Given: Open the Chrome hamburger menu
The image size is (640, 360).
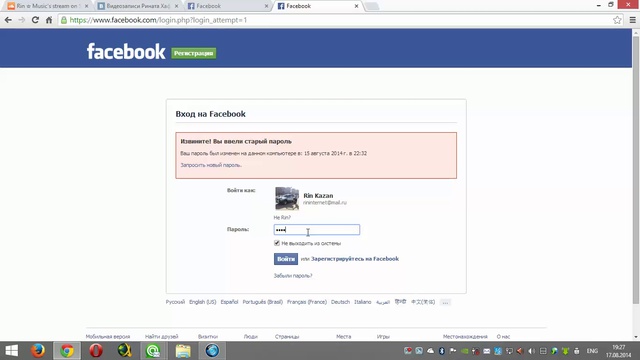Looking at the screenshot, I should tap(633, 20).
